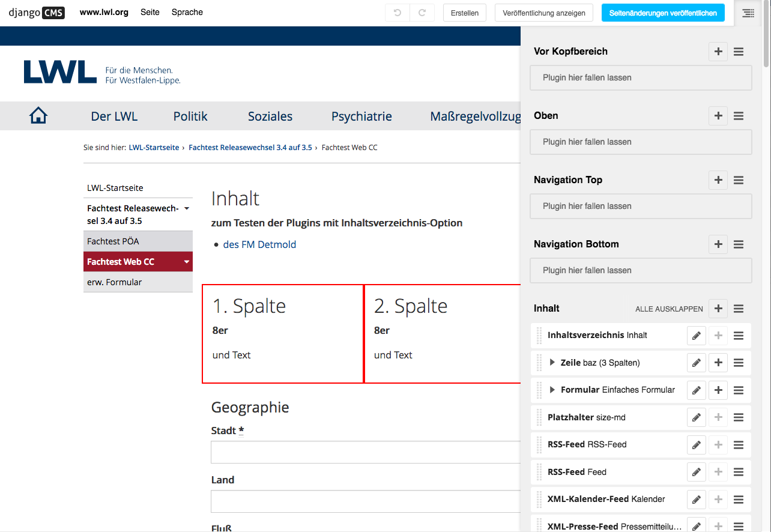The width and height of the screenshot is (771, 532).
Task: Open Navigation Top placeholder menu
Action: point(739,180)
